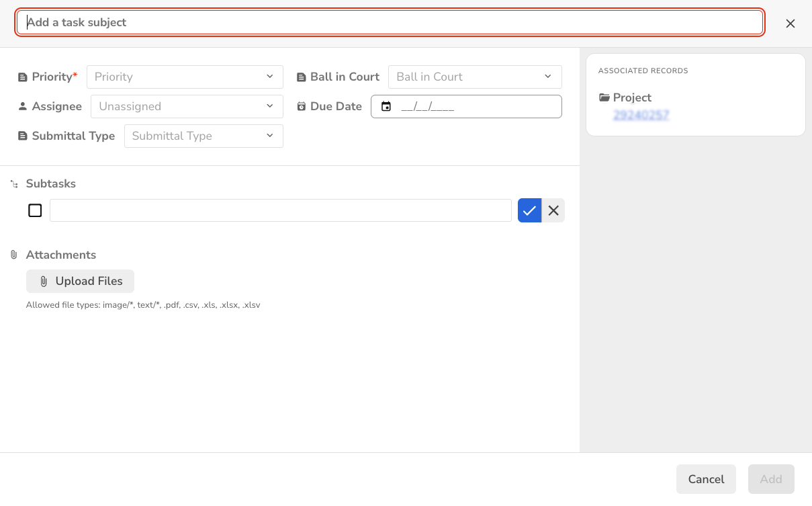This screenshot has width=812, height=506.
Task: Open the Due Date calendar icon
Action: coord(386,106)
